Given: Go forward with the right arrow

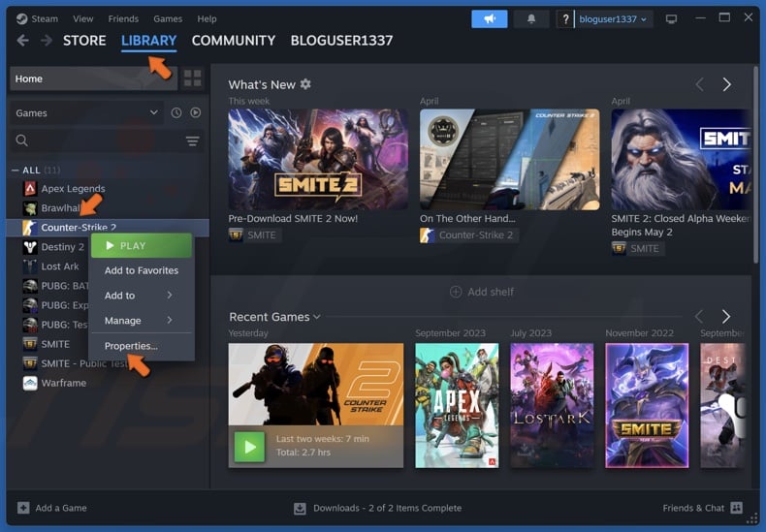Looking at the screenshot, I should click(47, 41).
